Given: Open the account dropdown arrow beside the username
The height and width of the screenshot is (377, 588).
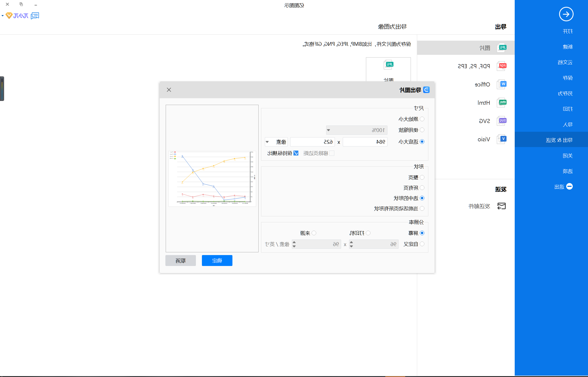Looking at the screenshot, I should click(2, 16).
